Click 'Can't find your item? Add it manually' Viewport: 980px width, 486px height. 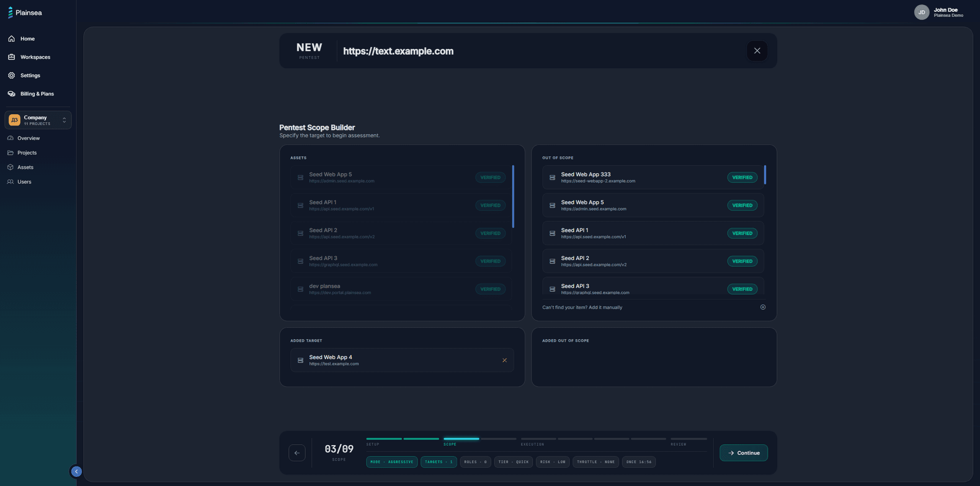(582, 308)
